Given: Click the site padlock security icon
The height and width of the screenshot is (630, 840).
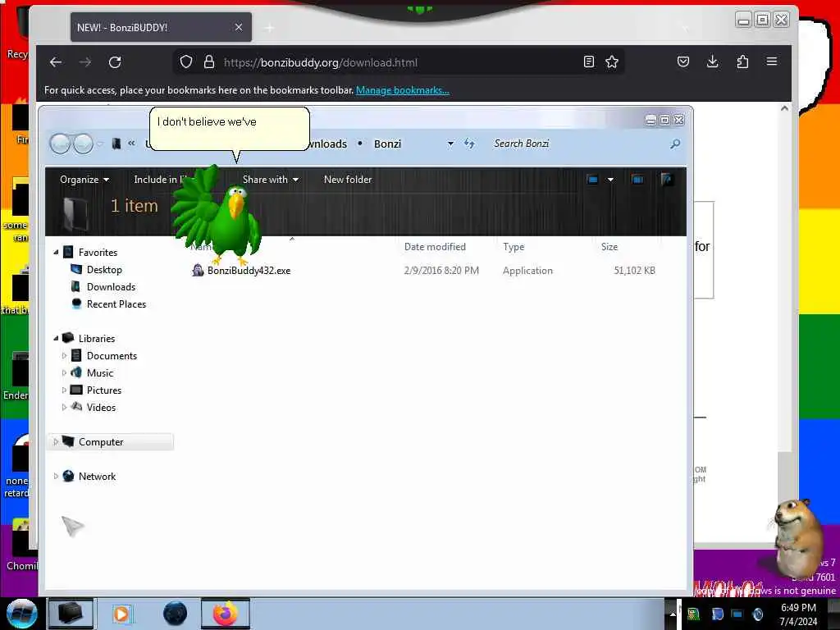Looking at the screenshot, I should point(209,62).
